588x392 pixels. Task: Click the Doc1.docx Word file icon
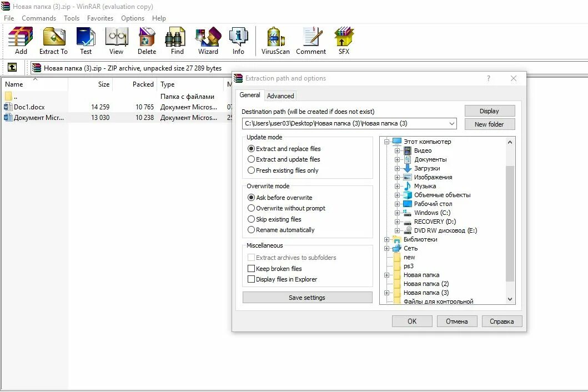point(8,107)
